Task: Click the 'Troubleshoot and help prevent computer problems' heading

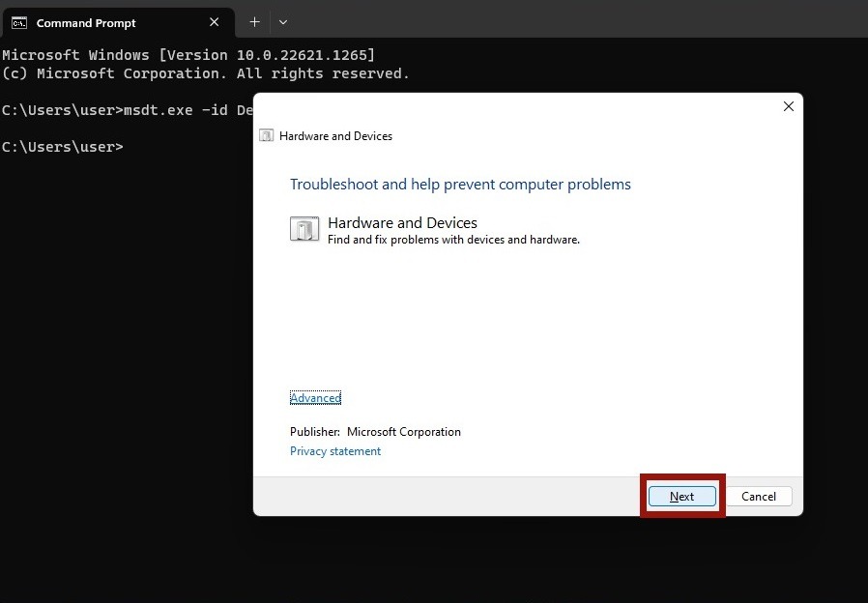Action: pyautogui.click(x=460, y=184)
